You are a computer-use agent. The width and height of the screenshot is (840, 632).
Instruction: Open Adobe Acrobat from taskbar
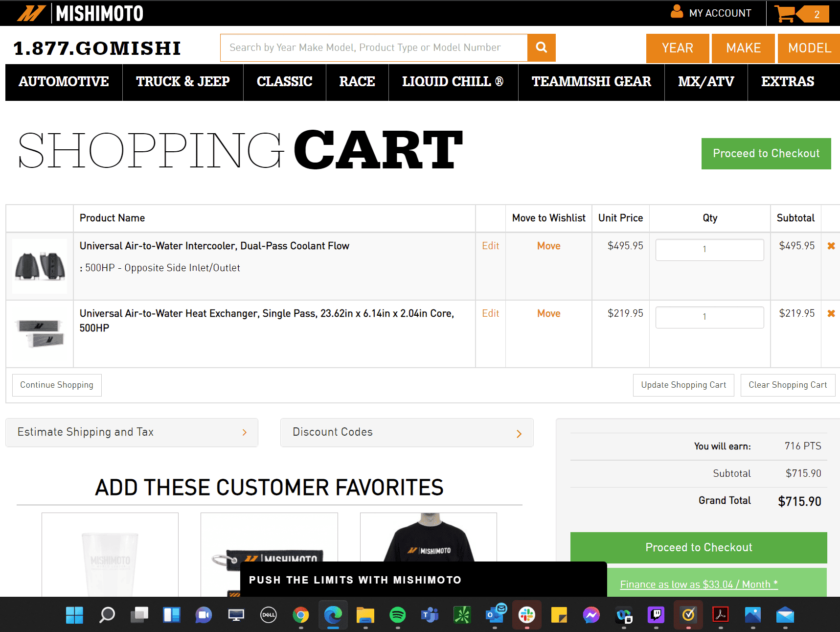click(x=721, y=615)
